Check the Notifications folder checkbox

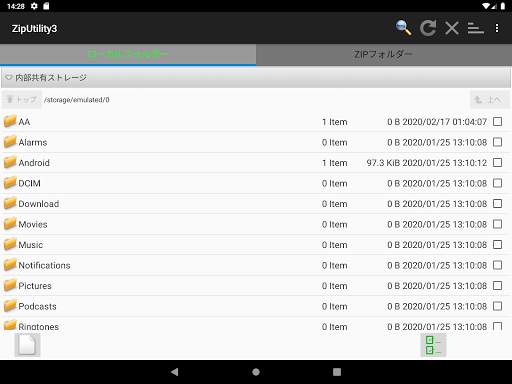(x=497, y=265)
